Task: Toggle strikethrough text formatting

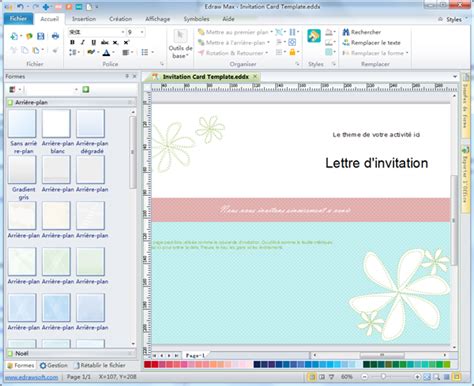Action: coord(105,42)
